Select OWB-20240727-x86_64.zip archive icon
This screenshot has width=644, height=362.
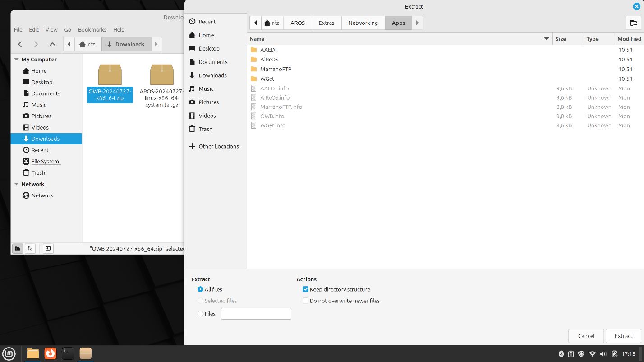[110, 74]
